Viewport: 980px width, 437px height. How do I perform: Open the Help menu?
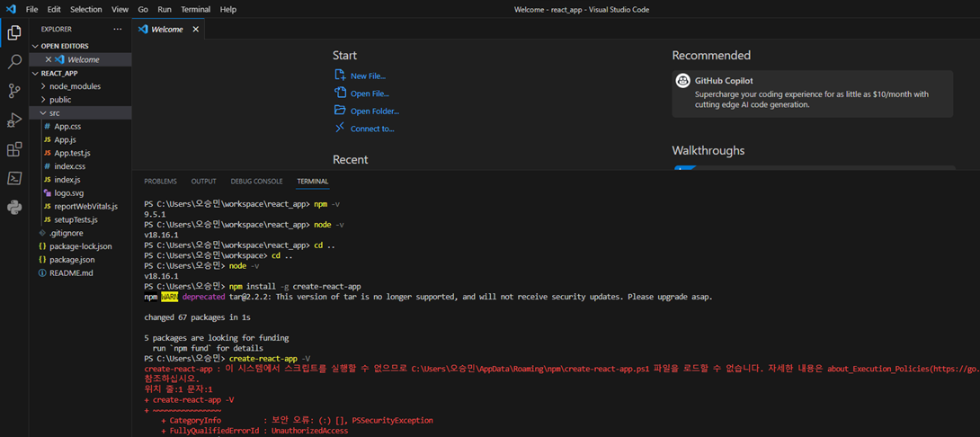pyautogui.click(x=228, y=9)
